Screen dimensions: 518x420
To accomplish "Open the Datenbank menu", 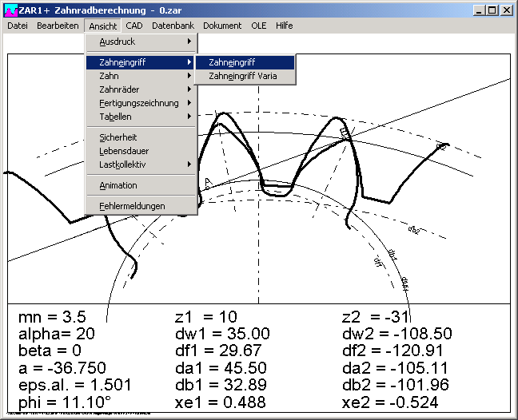I will (x=173, y=26).
